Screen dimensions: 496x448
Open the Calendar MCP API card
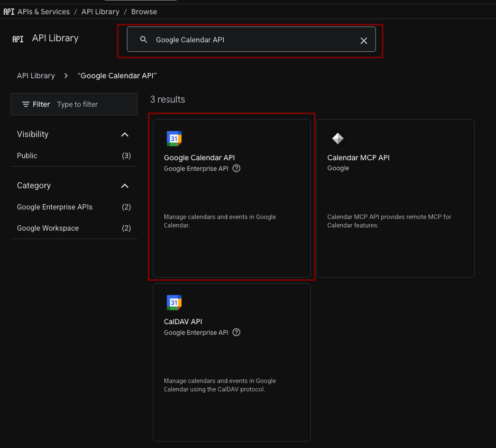[396, 198]
